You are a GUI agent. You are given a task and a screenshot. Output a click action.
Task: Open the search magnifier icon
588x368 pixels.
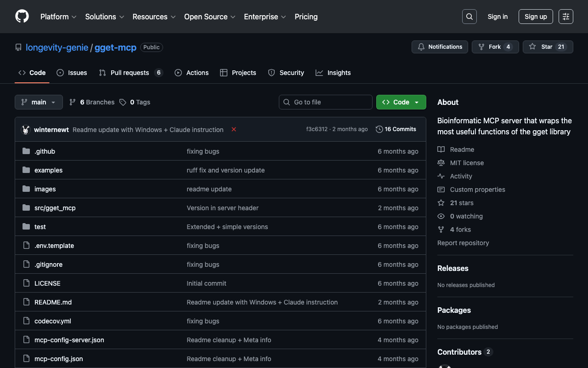(469, 17)
